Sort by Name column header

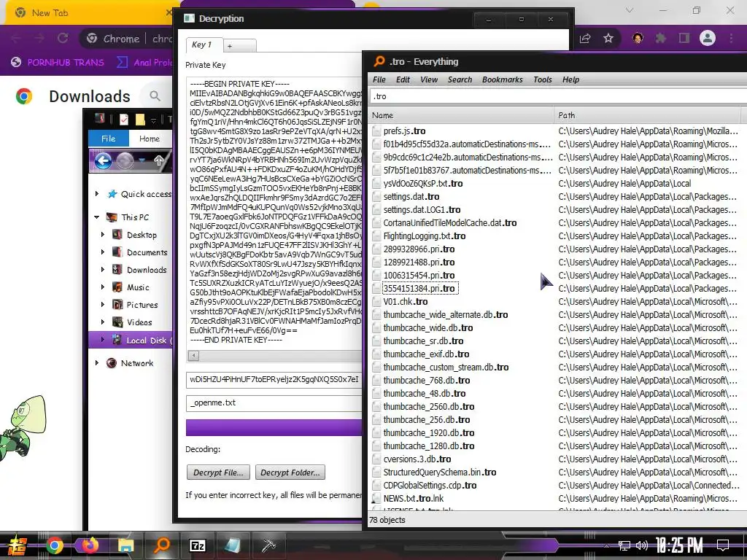[462, 115]
